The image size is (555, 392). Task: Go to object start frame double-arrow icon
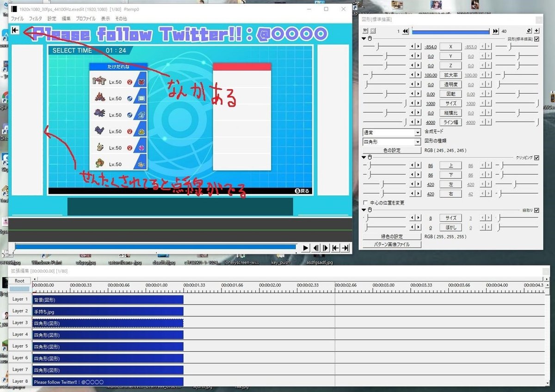pyautogui.click(x=406, y=31)
